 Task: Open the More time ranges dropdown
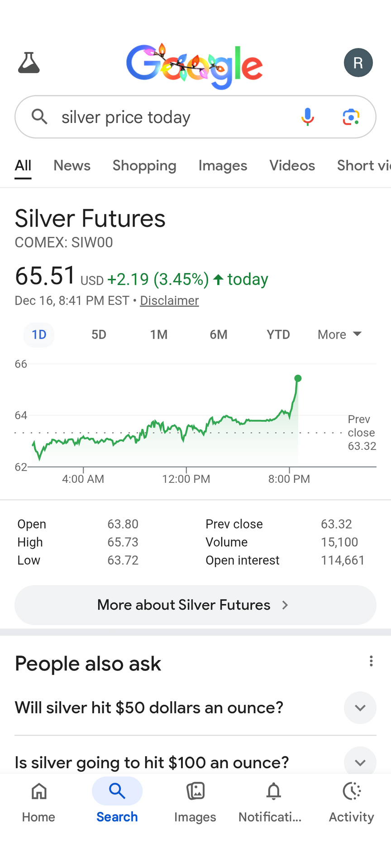click(339, 335)
